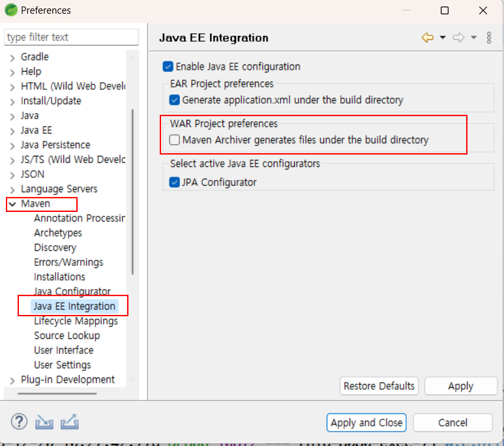Select the Language Servers label

[59, 189]
